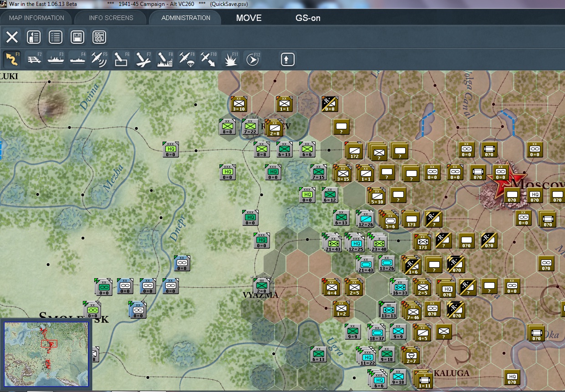Click the F12 end turn arrow icon

(252, 59)
